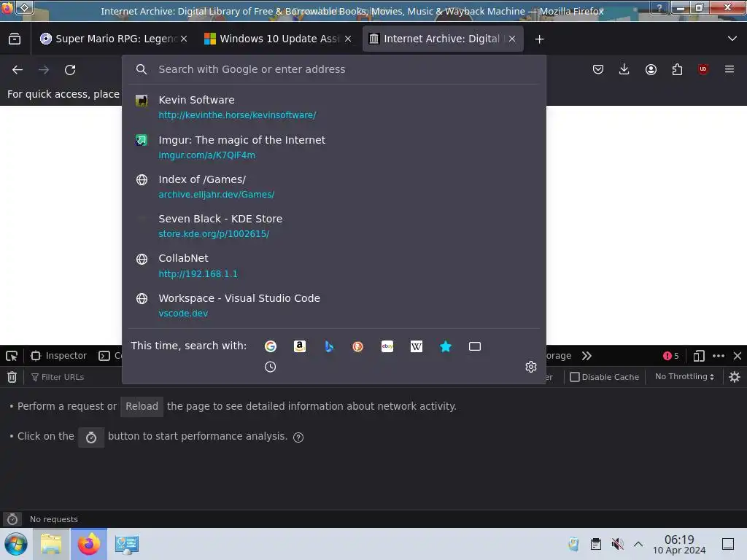Open search settings gear in dropdown
Viewport: 747px width, 560px height.
531,367
